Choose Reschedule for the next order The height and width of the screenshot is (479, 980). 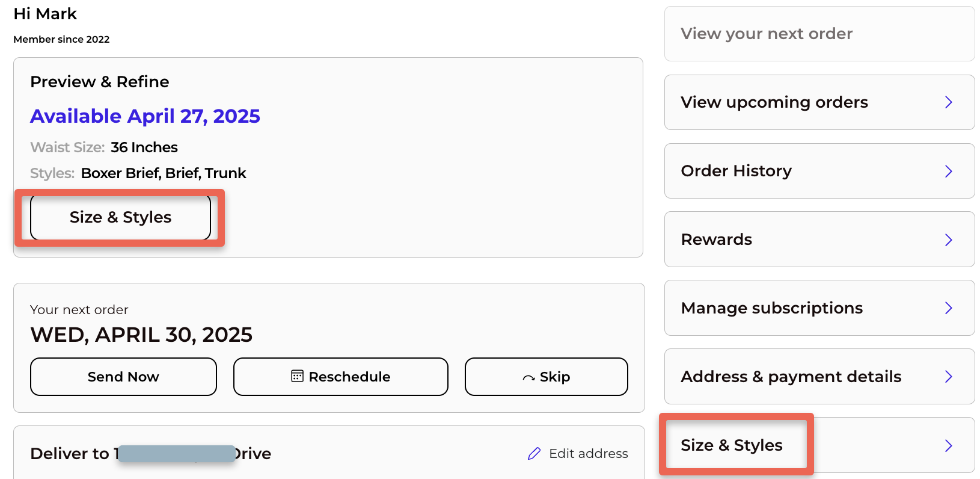coord(341,377)
